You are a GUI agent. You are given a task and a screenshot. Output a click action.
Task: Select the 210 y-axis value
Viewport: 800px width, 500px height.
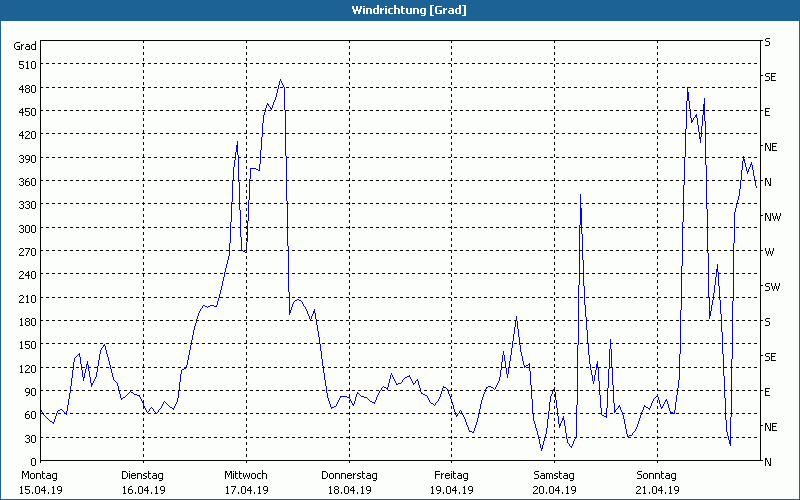[x=28, y=298]
